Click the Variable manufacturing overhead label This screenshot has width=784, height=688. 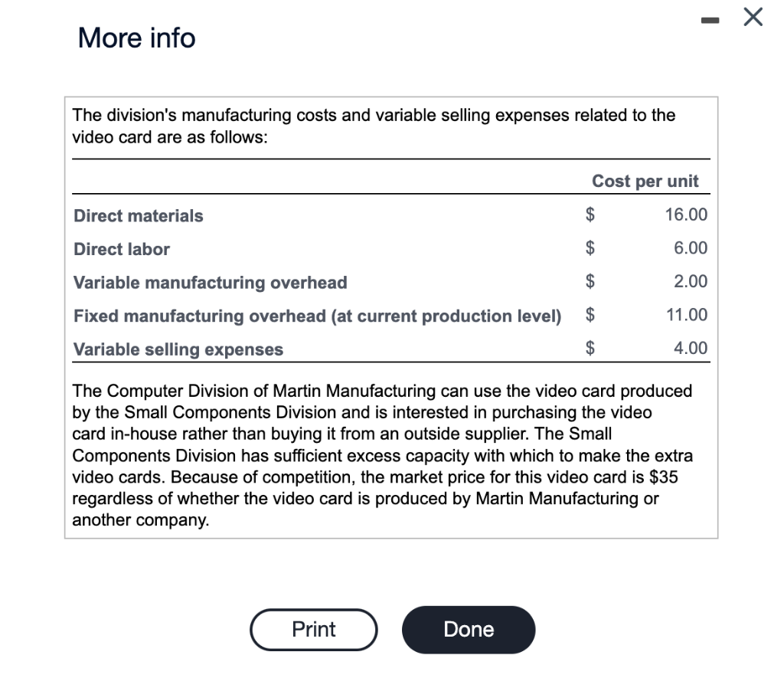coord(211,283)
